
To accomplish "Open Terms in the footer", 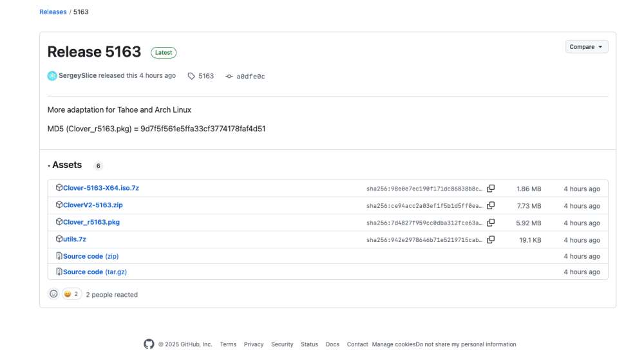I will coord(228,344).
